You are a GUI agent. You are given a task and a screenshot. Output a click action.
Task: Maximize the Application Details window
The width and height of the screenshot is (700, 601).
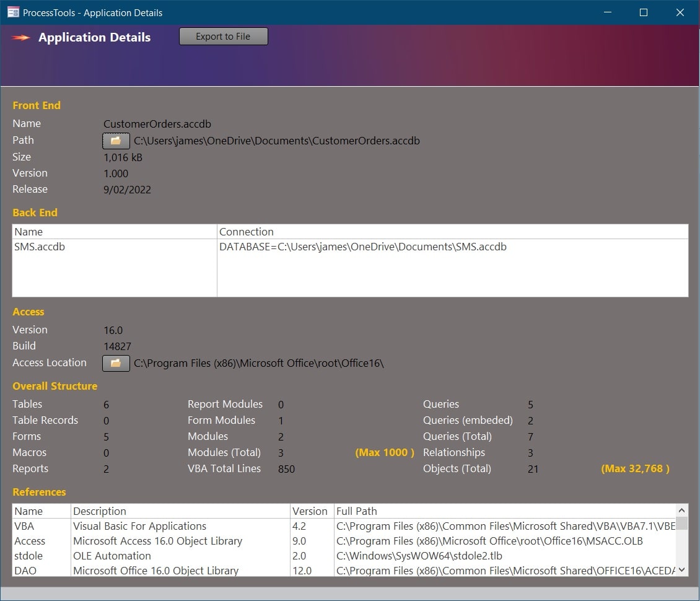643,12
